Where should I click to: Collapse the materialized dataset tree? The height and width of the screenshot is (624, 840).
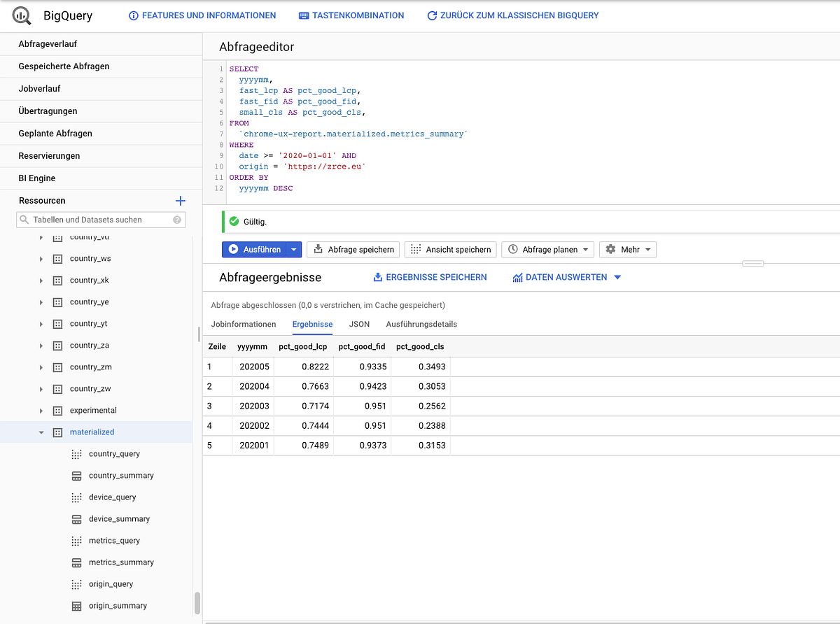tap(41, 432)
